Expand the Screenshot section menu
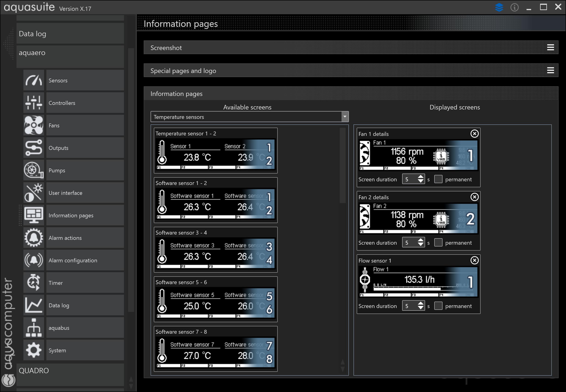 pos(550,48)
